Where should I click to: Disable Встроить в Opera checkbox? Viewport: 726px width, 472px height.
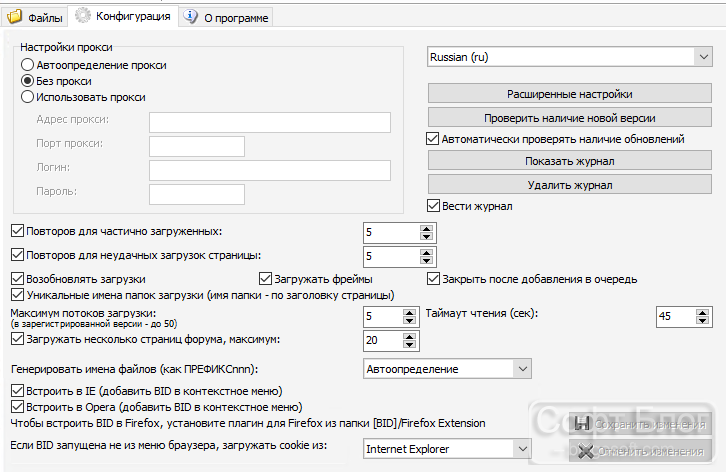17,407
